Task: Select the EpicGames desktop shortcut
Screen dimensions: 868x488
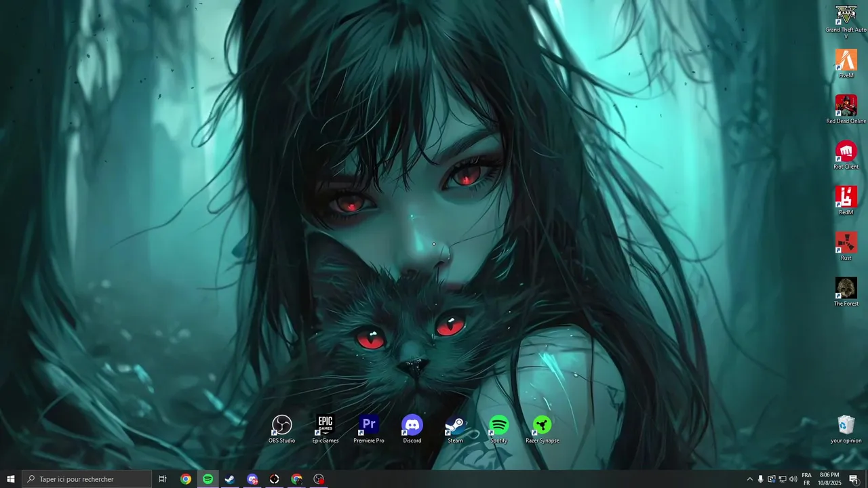Action: [x=325, y=429]
